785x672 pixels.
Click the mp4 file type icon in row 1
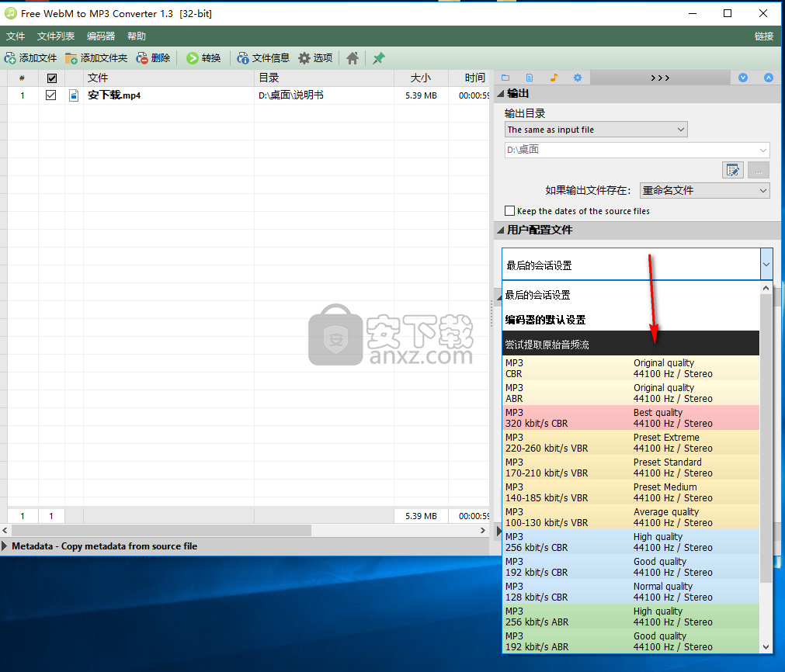pyautogui.click(x=74, y=95)
